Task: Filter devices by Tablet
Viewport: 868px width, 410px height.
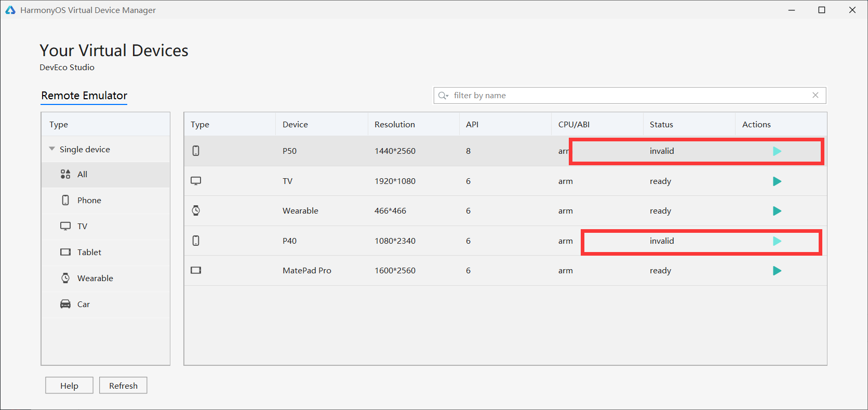Action: (x=105, y=253)
